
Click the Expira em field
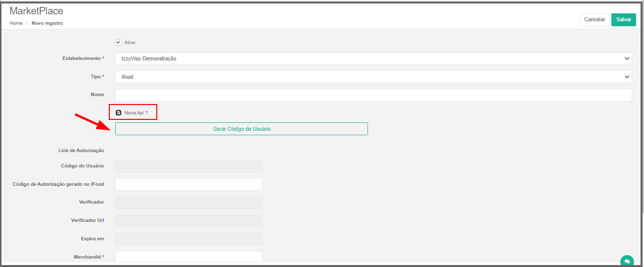click(189, 239)
